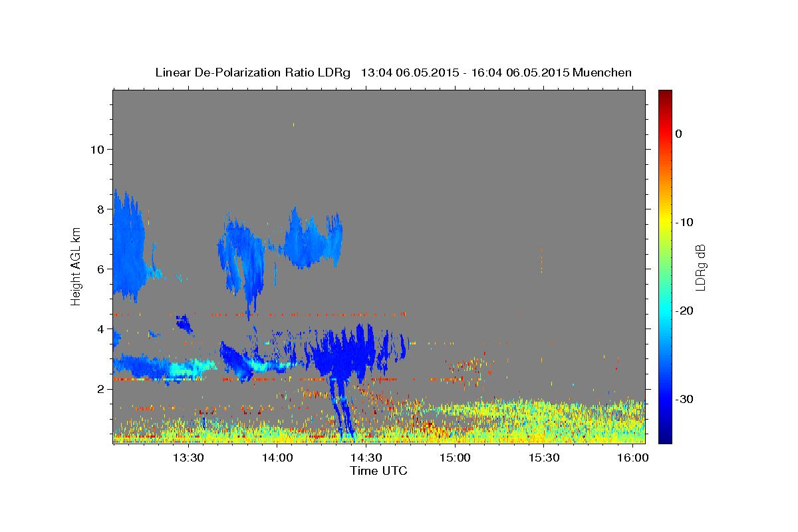Click the dark blue bottom of colorbar
This screenshot has width=798, height=532.
point(664,436)
